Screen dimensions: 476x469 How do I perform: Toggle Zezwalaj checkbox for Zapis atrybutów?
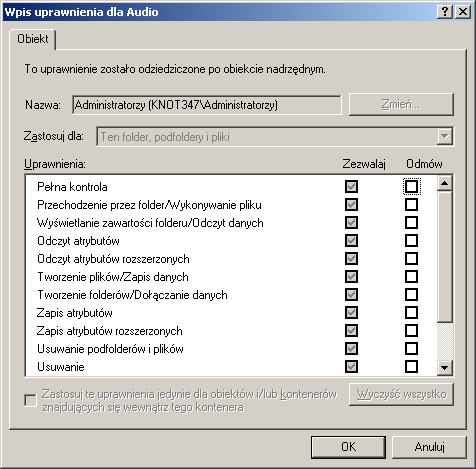351,312
